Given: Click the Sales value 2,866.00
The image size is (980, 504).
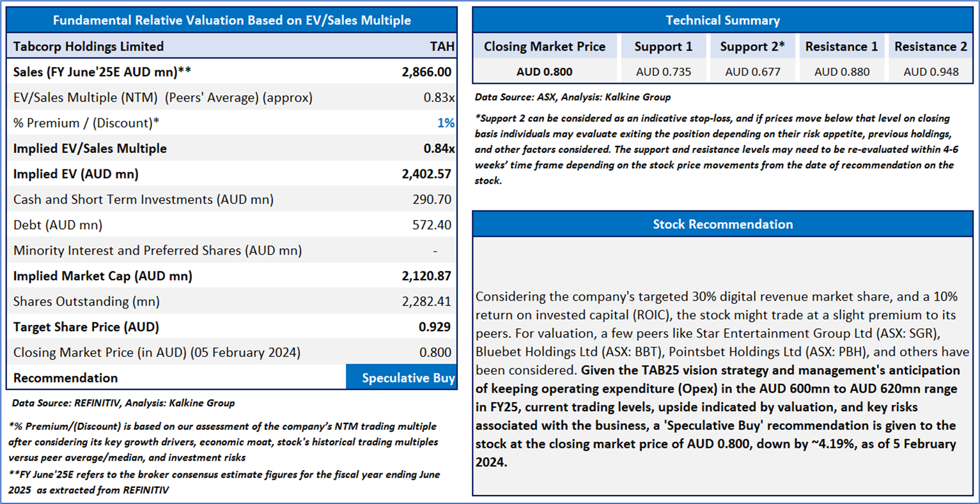Looking at the screenshot, I should (426, 72).
